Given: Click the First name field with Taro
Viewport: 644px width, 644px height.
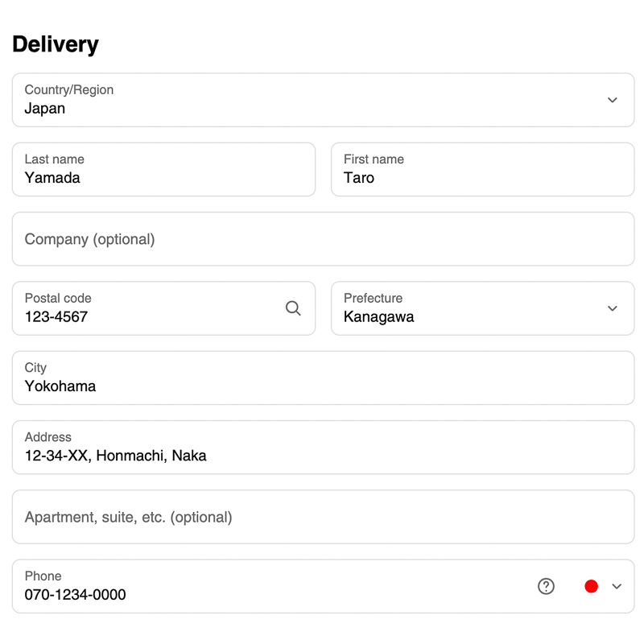Looking at the screenshot, I should 482,169.
